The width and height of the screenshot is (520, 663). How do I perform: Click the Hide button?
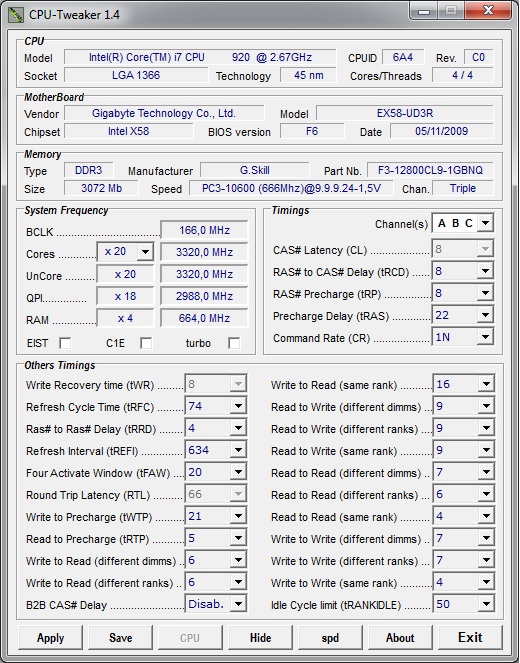[260, 638]
